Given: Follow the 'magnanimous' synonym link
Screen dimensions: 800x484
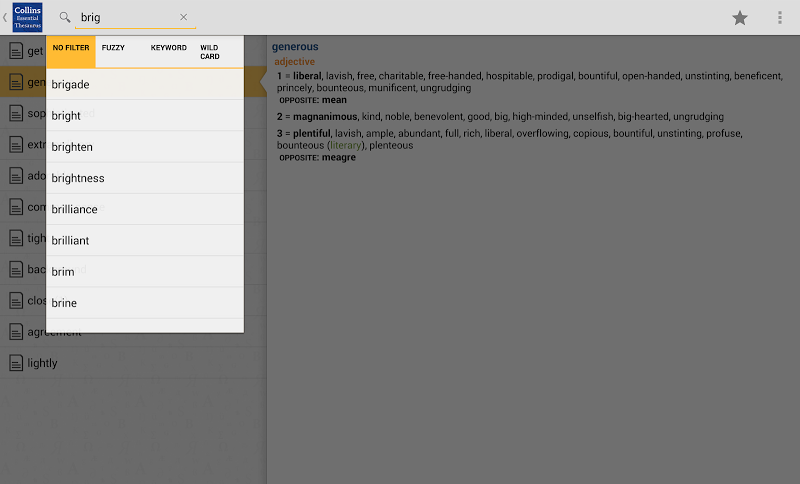Looking at the screenshot, I should click(325, 117).
